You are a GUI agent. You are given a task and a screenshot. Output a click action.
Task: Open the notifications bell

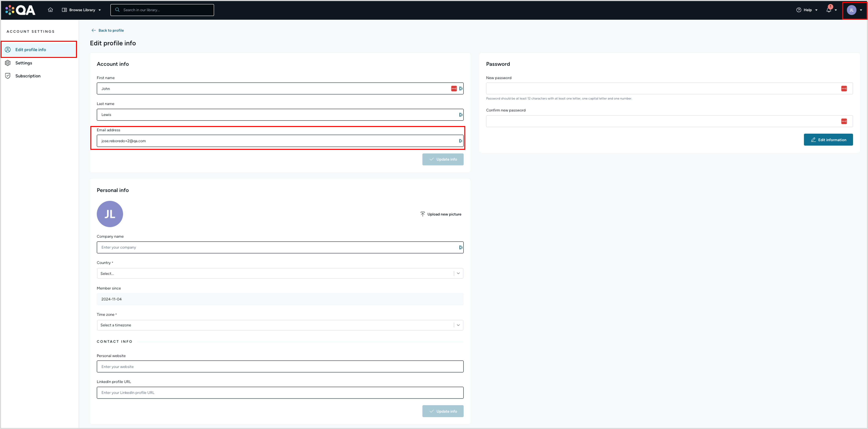(x=829, y=10)
